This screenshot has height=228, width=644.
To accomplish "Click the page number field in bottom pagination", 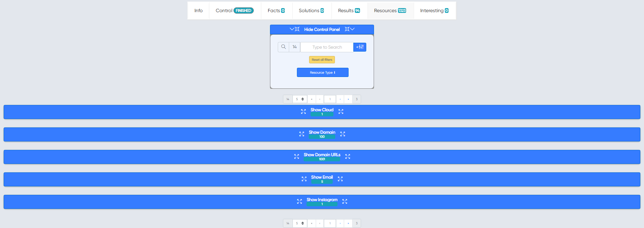I will tap(330, 223).
